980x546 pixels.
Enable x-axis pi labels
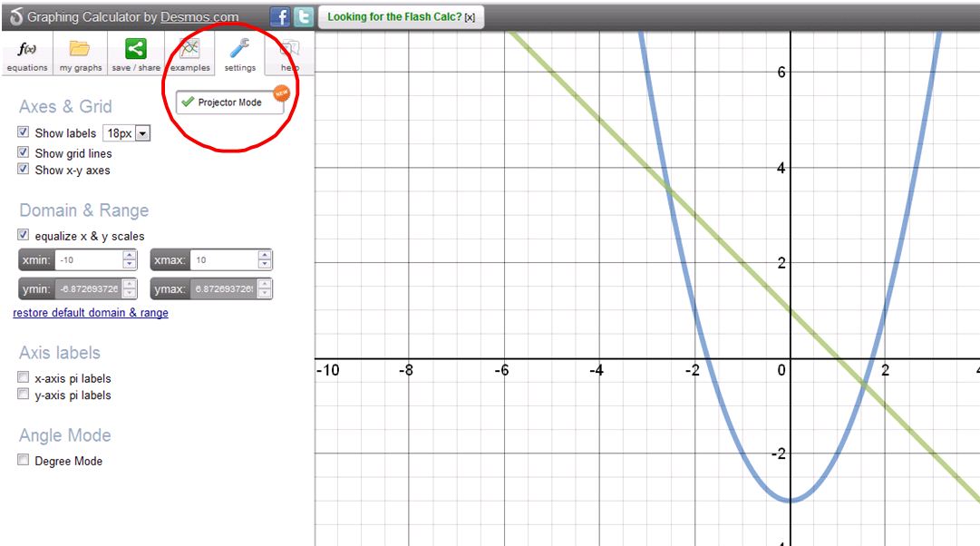[x=23, y=377]
